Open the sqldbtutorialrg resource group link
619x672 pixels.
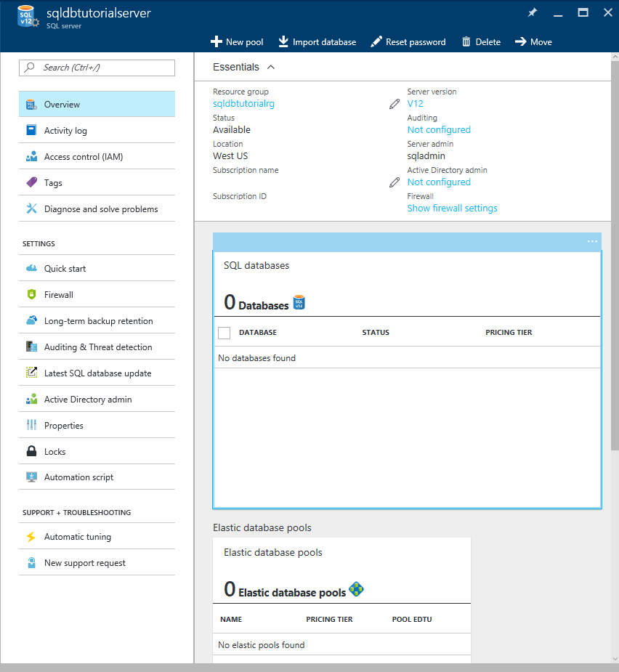tap(243, 104)
